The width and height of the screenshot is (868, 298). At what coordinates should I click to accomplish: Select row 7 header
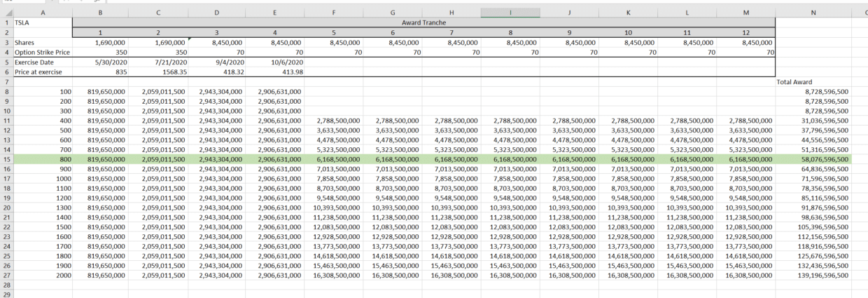pos(6,82)
